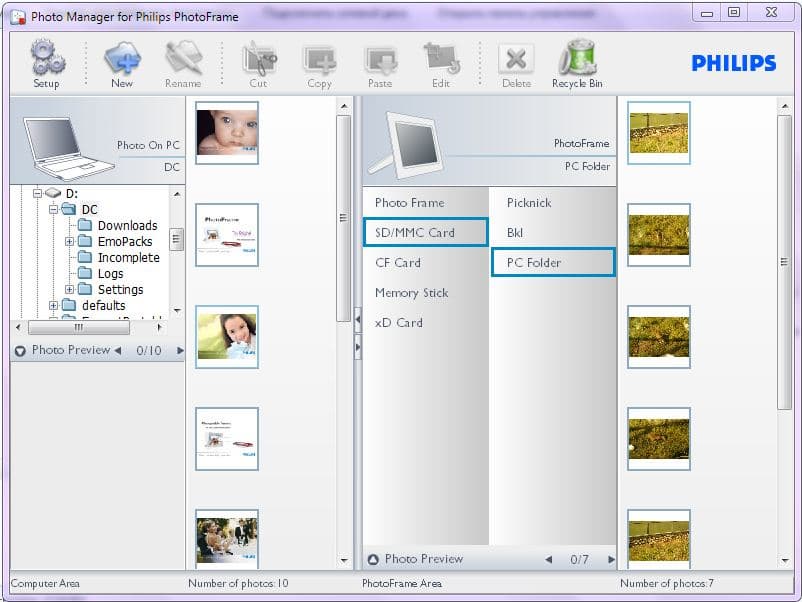The width and height of the screenshot is (802, 602).
Task: Select the girl portrait thumbnail
Action: [227, 337]
